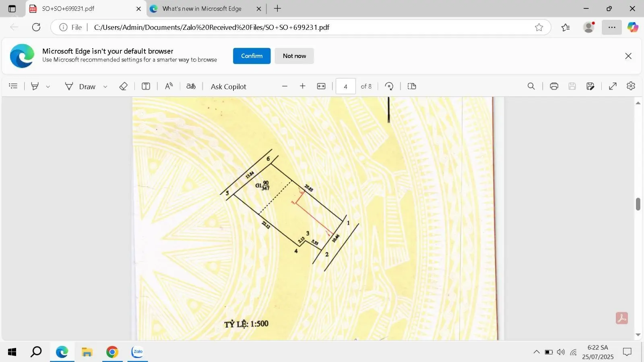Image resolution: width=644 pixels, height=362 pixels.
Task: Zoom in with the plus button
Action: tap(303, 86)
